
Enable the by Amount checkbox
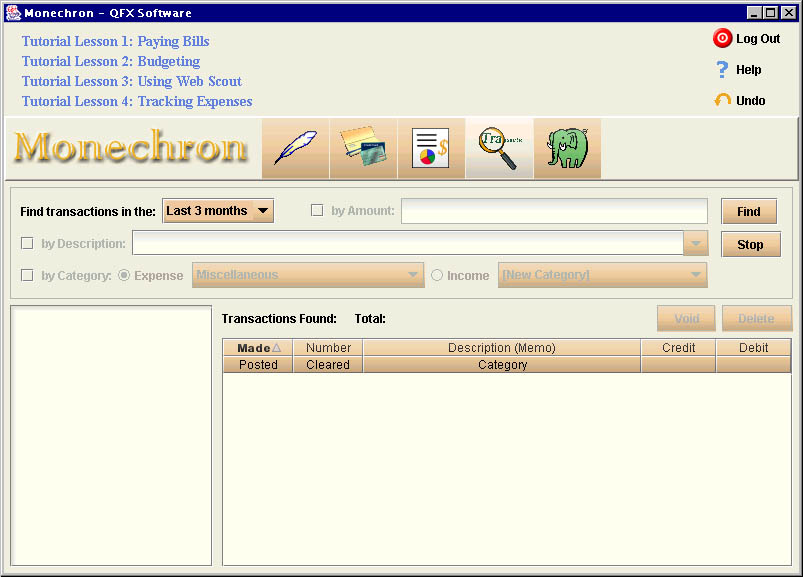317,211
